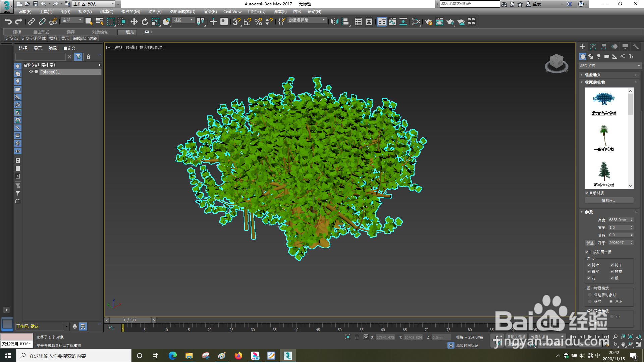Collapse the 参数 rollout
This screenshot has height=363, width=644.
(589, 212)
